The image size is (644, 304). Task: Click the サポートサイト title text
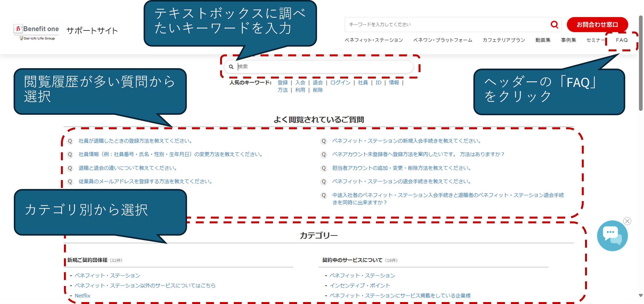[92, 31]
